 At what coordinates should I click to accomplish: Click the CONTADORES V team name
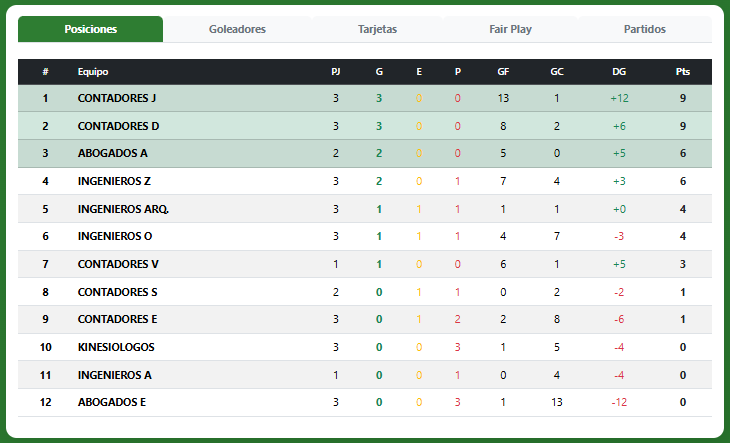coord(118,264)
